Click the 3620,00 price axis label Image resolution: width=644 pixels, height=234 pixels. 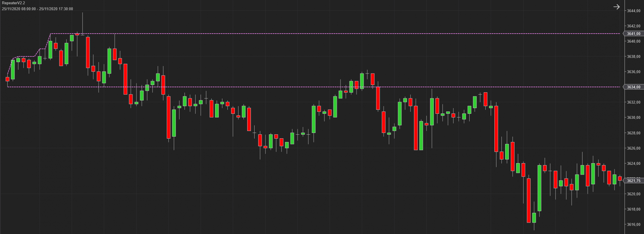pos(634,194)
